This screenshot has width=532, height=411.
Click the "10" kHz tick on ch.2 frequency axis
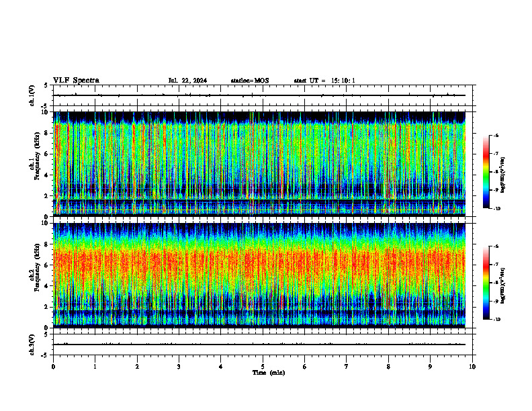[x=45, y=223]
